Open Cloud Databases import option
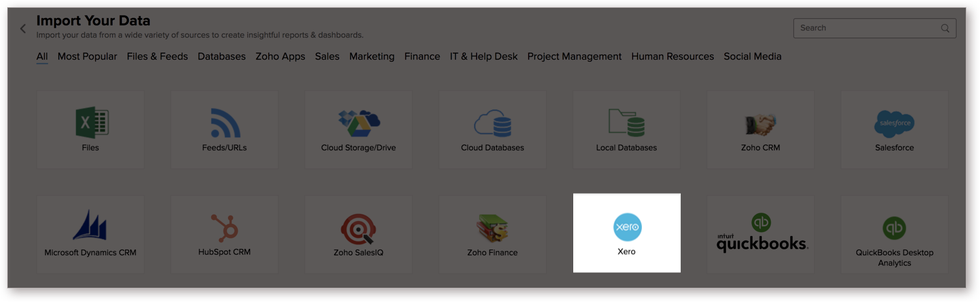The width and height of the screenshot is (980, 302). (492, 130)
